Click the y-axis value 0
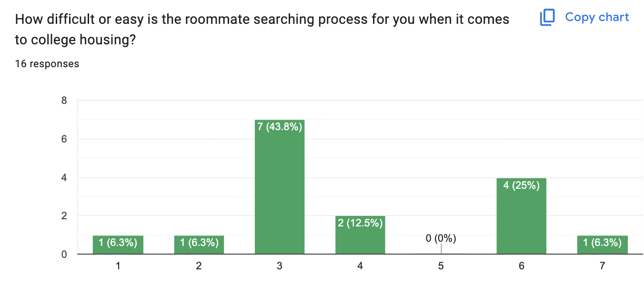Screen dimensions: 644x286 pos(63,255)
